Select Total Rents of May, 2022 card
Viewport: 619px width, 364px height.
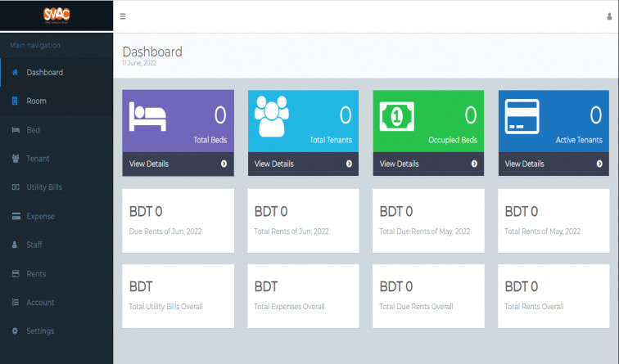553,221
